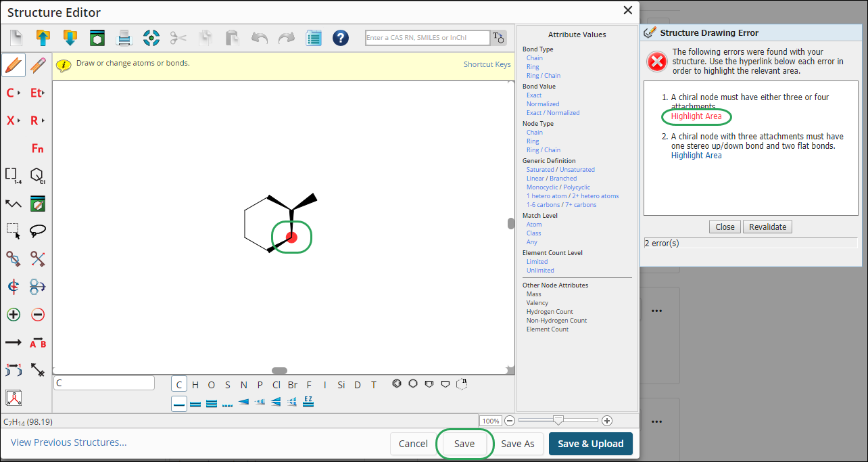The width and height of the screenshot is (868, 462).
Task: Select the double bond tool
Action: [195, 403]
